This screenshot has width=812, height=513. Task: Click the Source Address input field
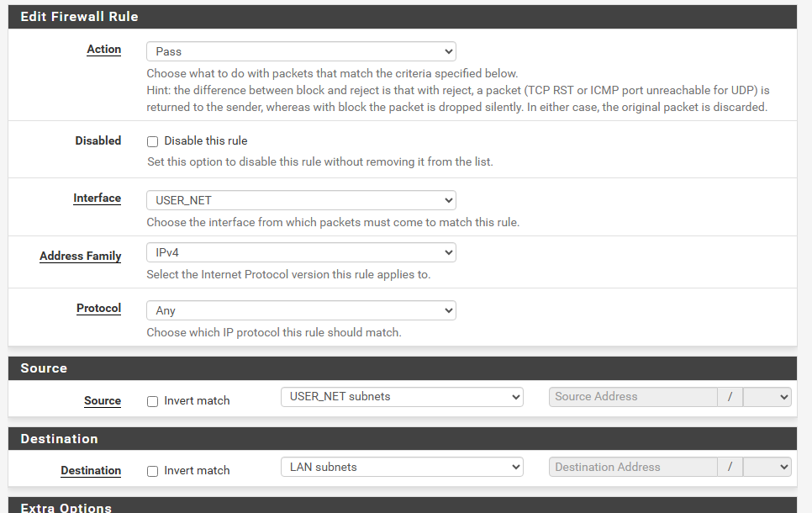(x=633, y=397)
